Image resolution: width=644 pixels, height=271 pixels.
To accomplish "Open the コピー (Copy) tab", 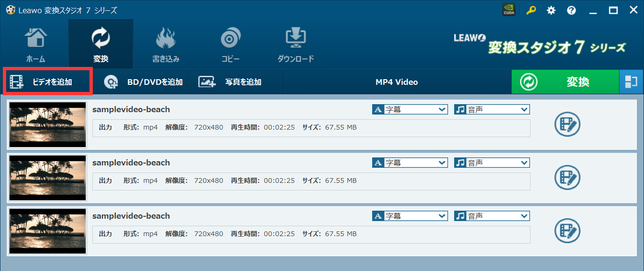I will 231,45.
